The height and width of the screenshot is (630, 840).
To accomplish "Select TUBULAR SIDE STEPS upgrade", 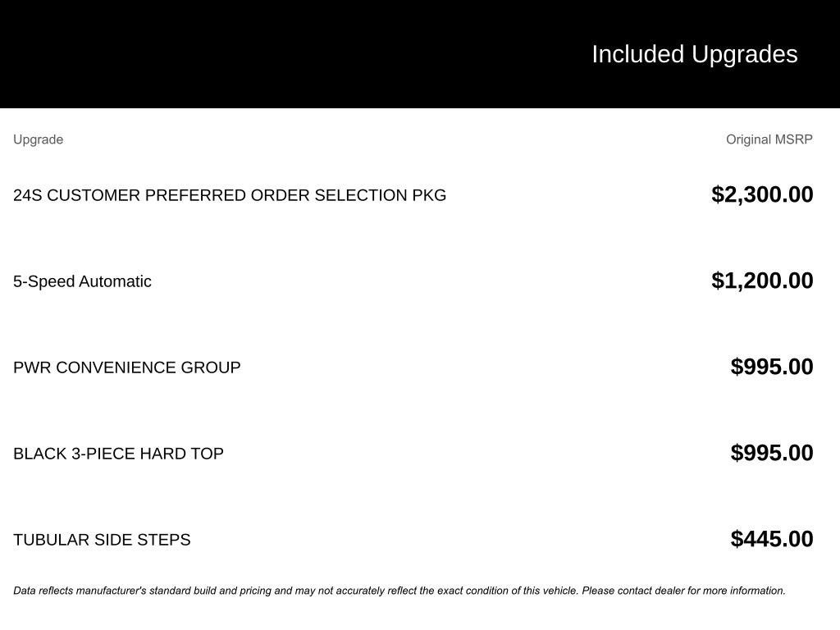I will (x=102, y=540).
